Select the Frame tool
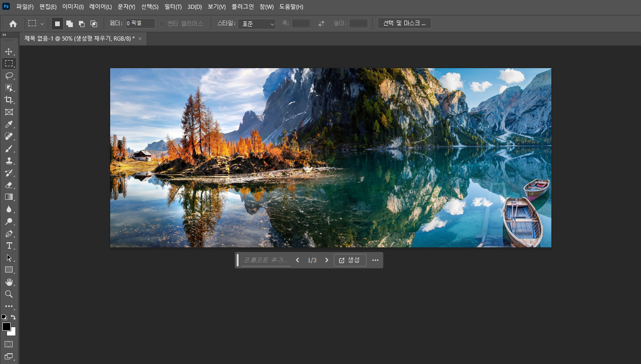641x364 pixels. (9, 112)
